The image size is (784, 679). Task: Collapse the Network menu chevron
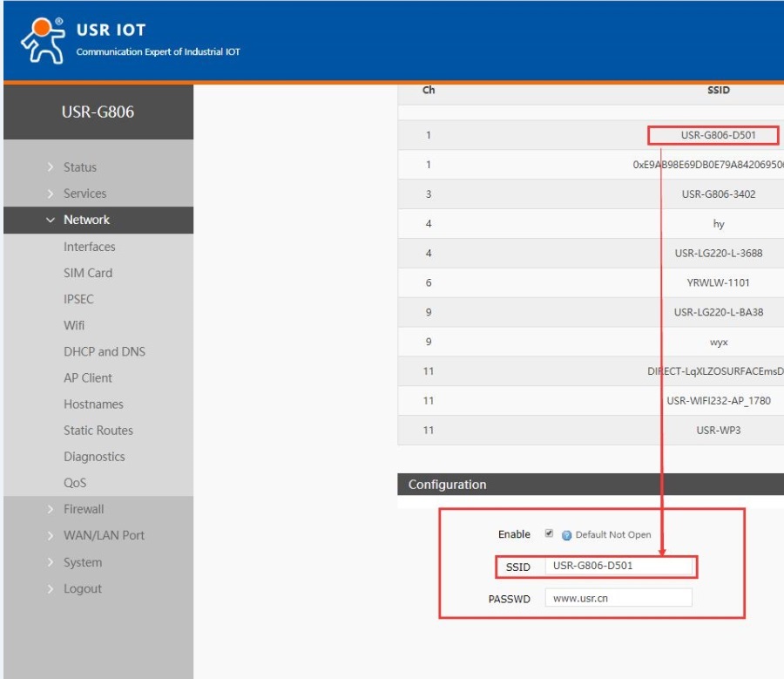[x=51, y=220]
